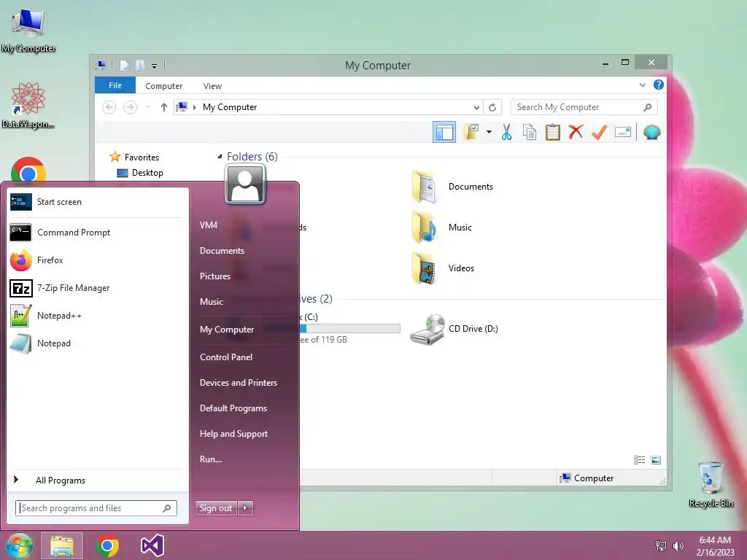
Task: Click the red X Delete toolbar icon
Action: 576,131
